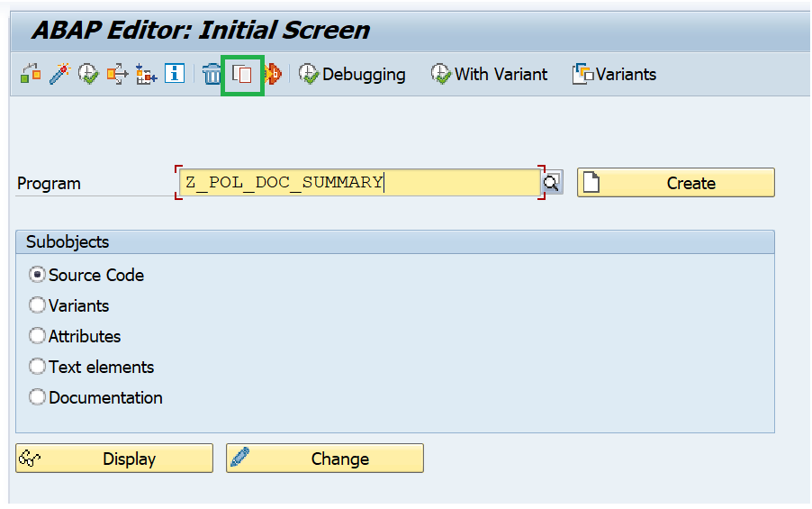Open the Variants toolbar button

(614, 74)
